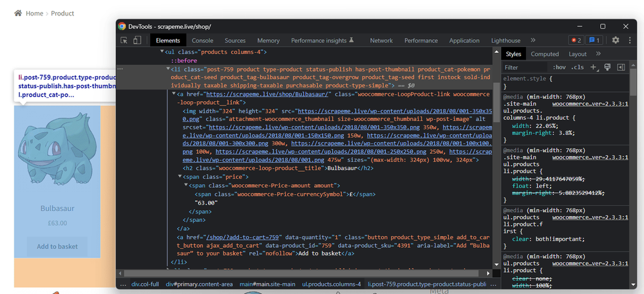Open the DevTools three-dot customize menu

click(630, 40)
